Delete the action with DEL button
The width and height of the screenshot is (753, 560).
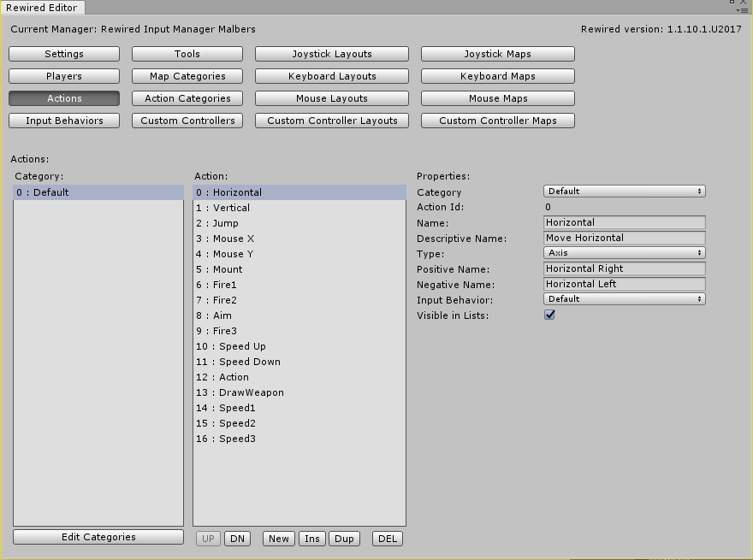coord(388,539)
